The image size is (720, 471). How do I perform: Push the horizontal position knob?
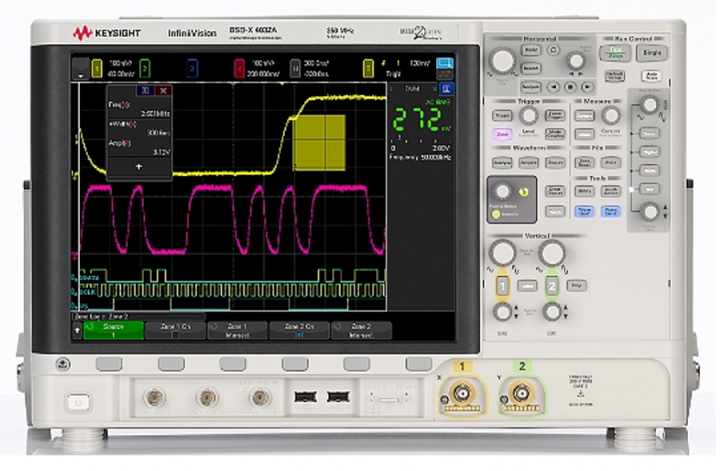coord(575,60)
